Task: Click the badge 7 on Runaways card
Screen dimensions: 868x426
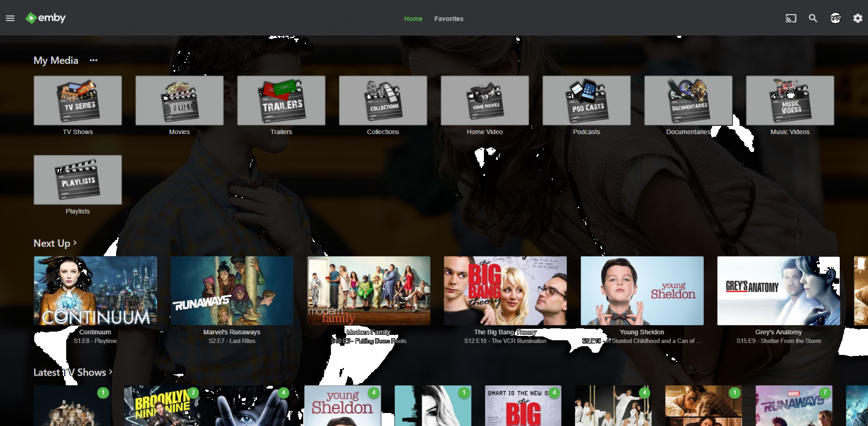Action: click(x=825, y=392)
